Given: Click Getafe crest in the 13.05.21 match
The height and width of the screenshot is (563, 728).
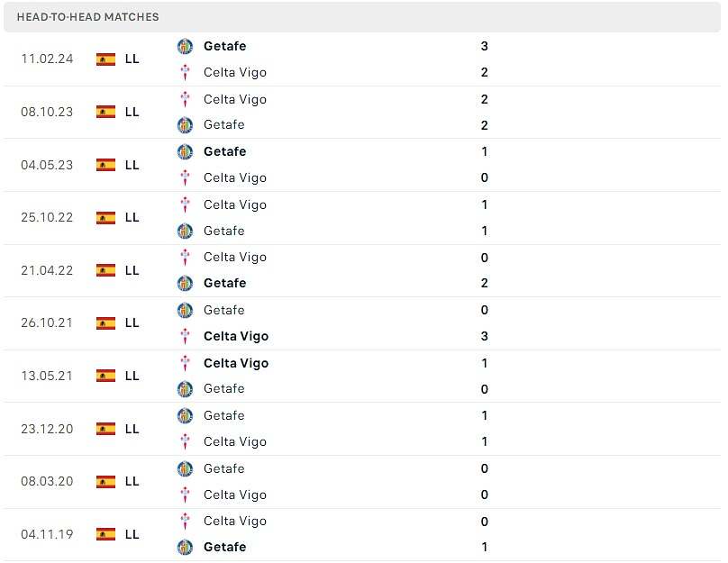Looking at the screenshot, I should coord(185,389).
